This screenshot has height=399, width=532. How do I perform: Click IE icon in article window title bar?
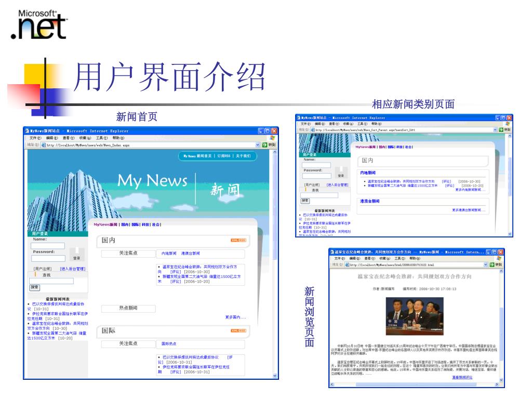pos(332,252)
